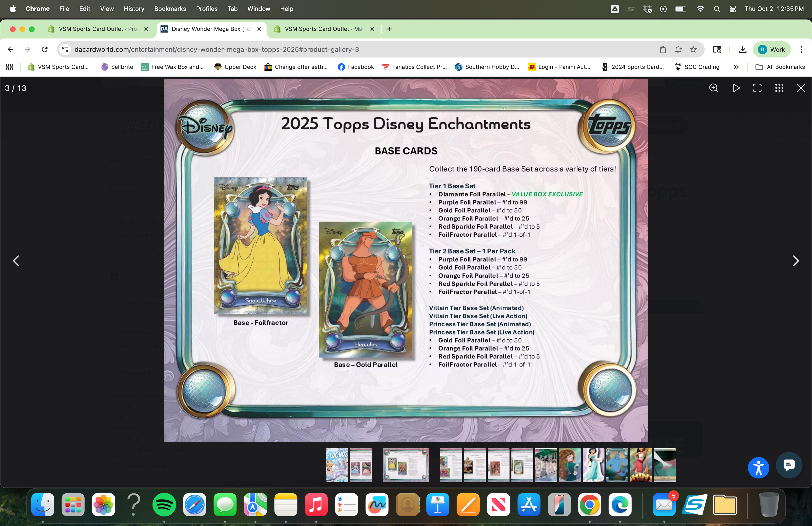Screen dimensions: 812x526
Task: Open the gallery grid view
Action: point(779,88)
